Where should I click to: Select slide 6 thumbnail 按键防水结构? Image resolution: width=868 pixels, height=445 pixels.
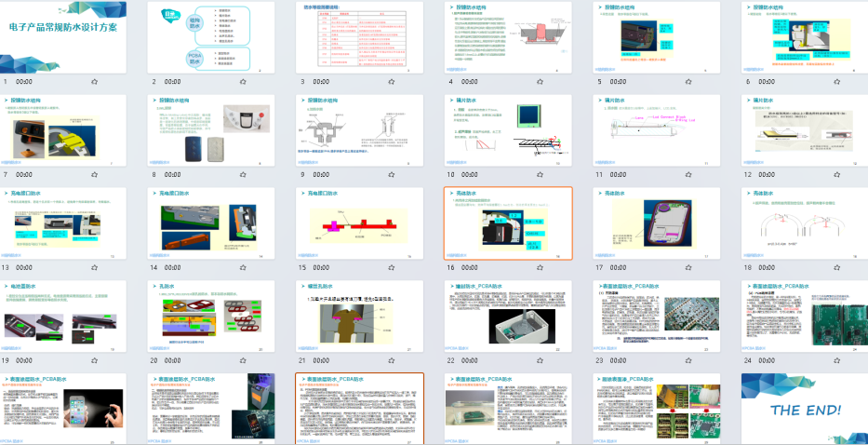(805, 37)
